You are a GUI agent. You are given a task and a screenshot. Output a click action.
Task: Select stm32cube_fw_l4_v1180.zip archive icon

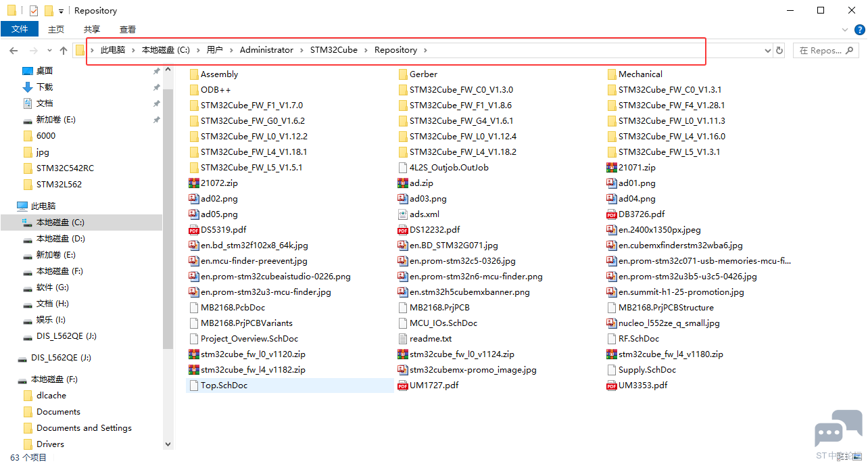612,354
